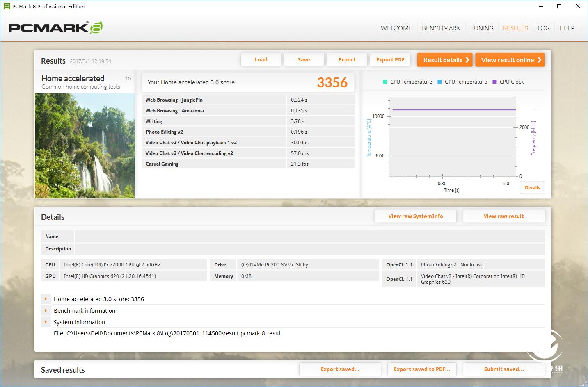
Task: Click Export PDF
Action: pos(390,59)
